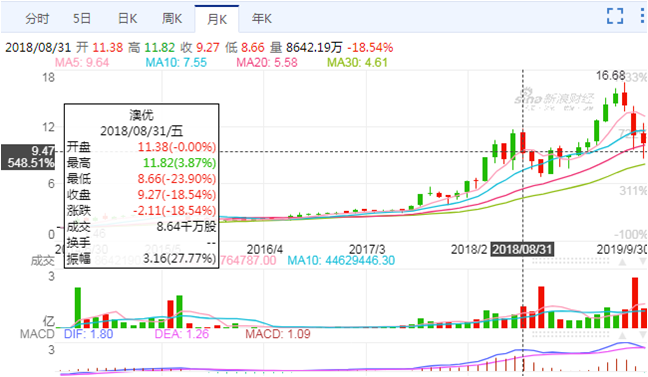648x377 pixels.
Task: Open the three-dot more options menu
Action: click(642, 16)
